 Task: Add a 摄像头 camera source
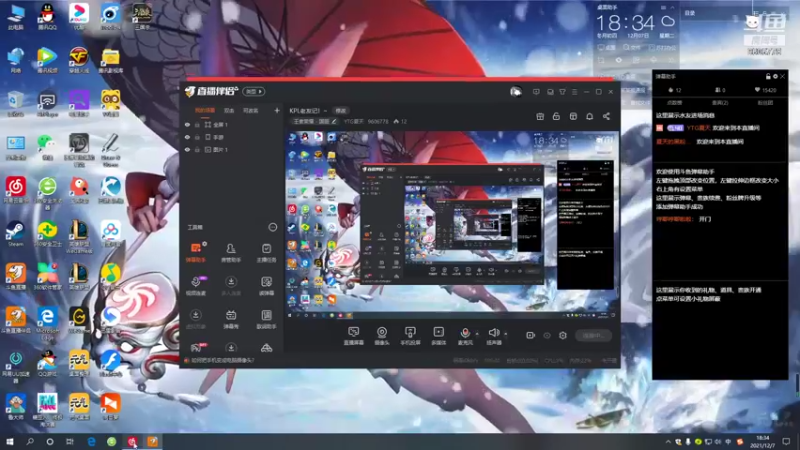(x=382, y=336)
